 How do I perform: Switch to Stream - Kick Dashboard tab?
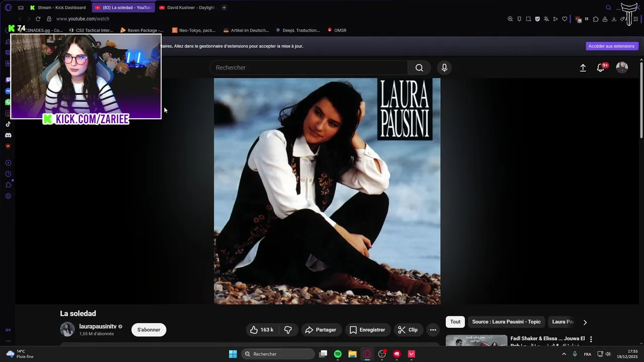[x=58, y=8]
